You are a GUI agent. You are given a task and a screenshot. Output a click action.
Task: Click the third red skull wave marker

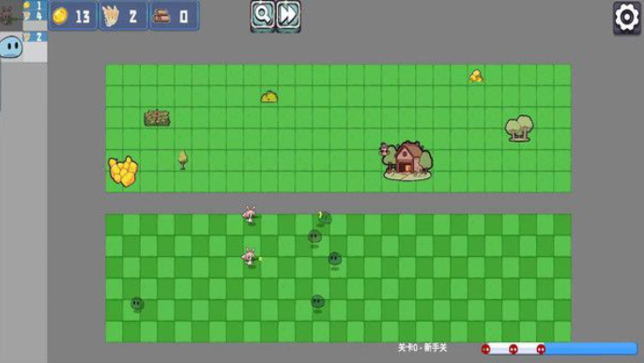[x=541, y=349]
